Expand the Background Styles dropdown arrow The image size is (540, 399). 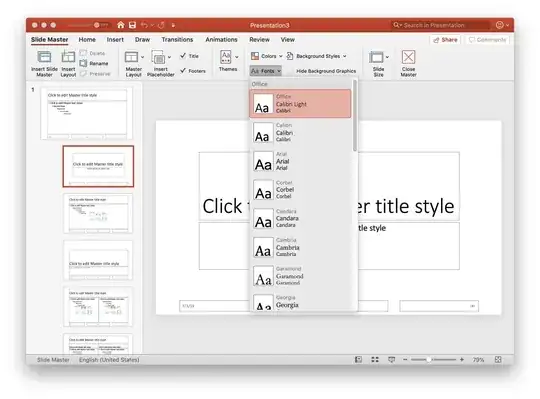(x=344, y=56)
